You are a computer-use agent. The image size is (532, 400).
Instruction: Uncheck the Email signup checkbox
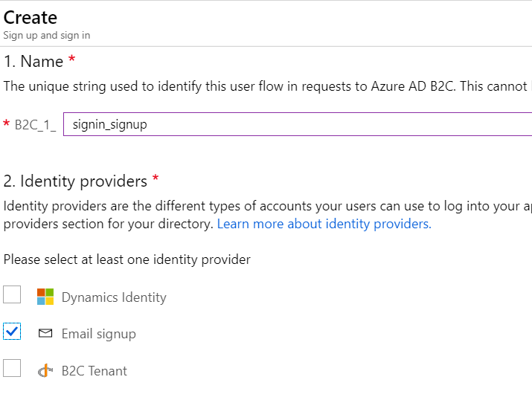[x=12, y=332]
